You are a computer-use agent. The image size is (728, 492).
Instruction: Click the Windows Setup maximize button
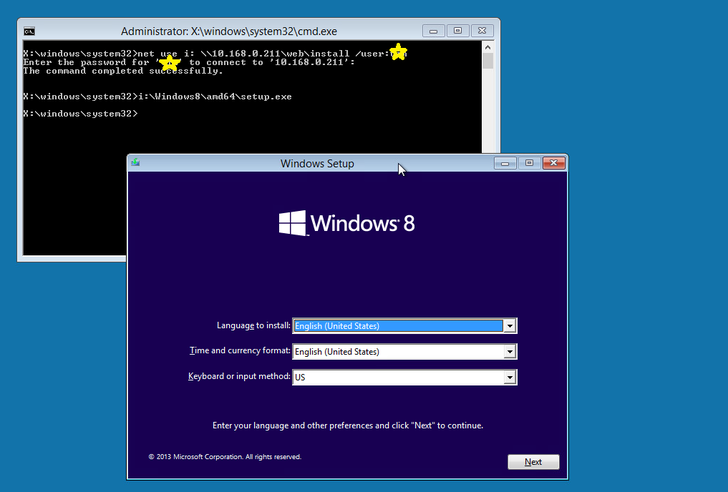click(528, 163)
